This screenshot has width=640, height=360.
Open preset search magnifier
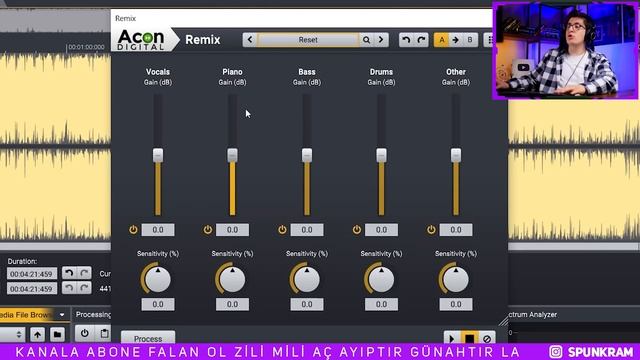[x=367, y=40]
